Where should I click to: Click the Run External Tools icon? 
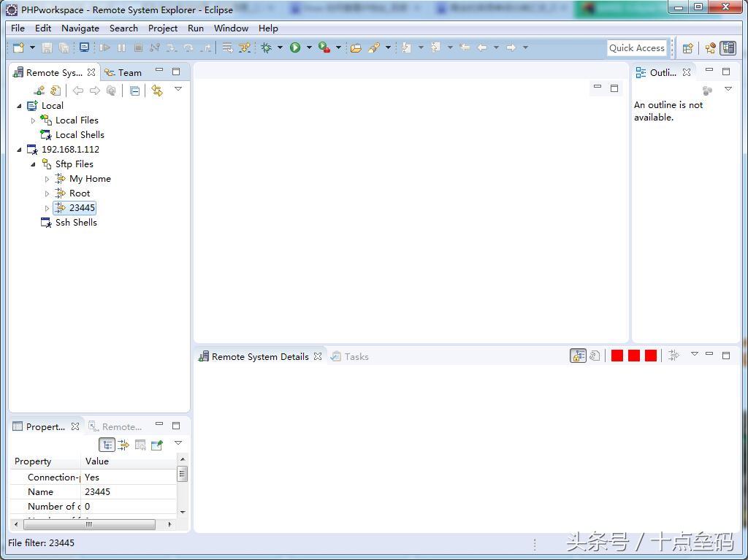[324, 47]
